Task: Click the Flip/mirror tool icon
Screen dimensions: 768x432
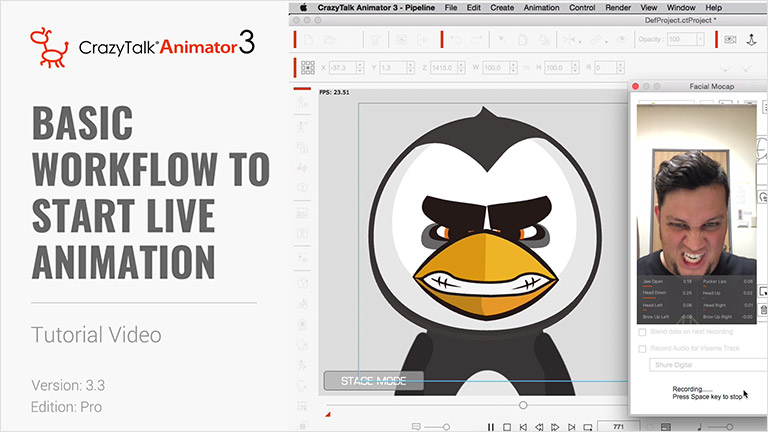Action: (x=569, y=40)
